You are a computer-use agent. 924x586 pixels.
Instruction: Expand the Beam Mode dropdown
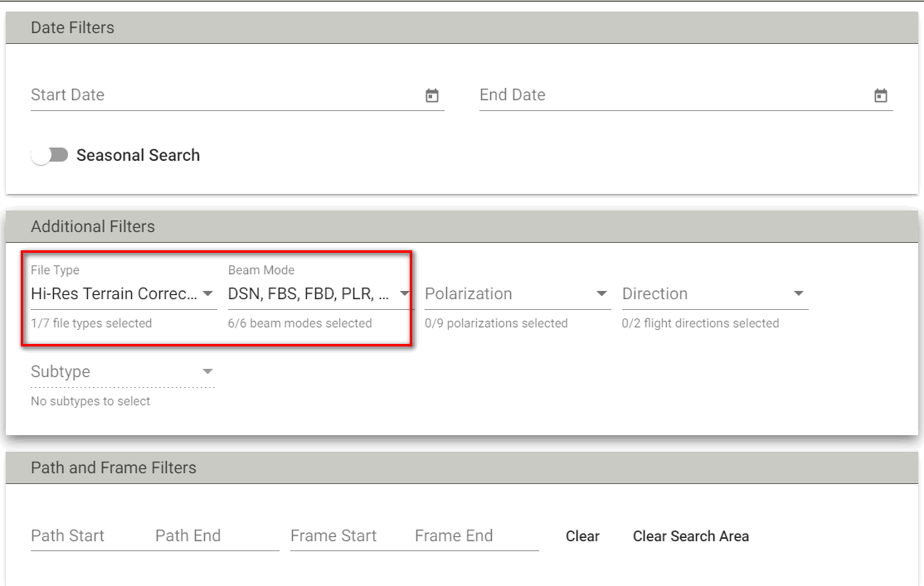pos(319,293)
